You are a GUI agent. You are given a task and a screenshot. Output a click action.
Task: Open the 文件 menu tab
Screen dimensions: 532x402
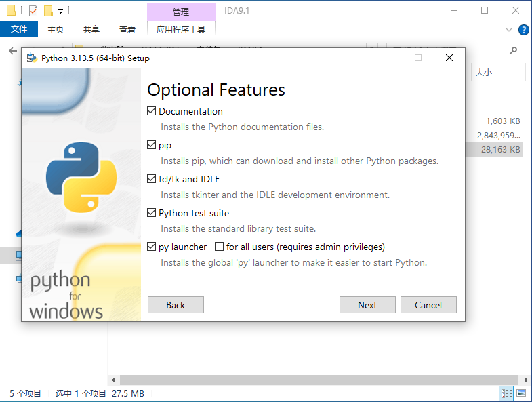(19, 29)
